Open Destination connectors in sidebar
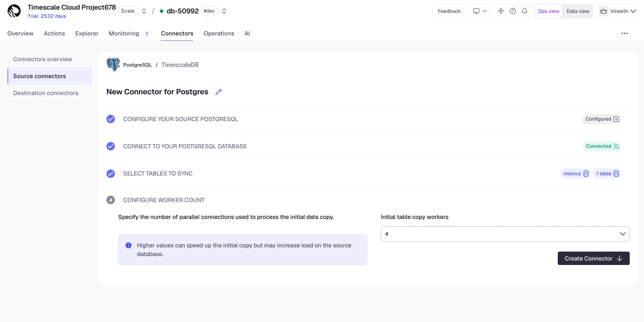The image size is (644, 322). pyautogui.click(x=45, y=93)
